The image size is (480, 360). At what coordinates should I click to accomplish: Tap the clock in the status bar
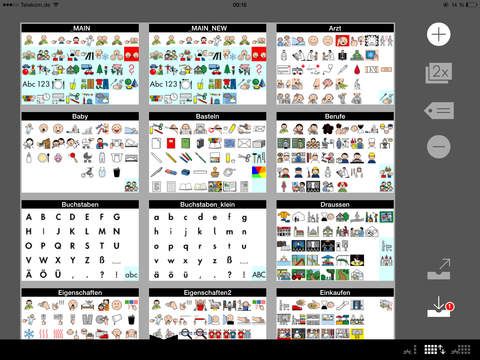tap(240, 5)
